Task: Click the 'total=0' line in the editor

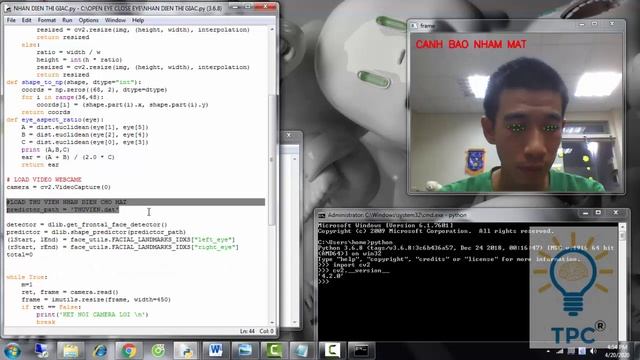Action: [x=19, y=254]
